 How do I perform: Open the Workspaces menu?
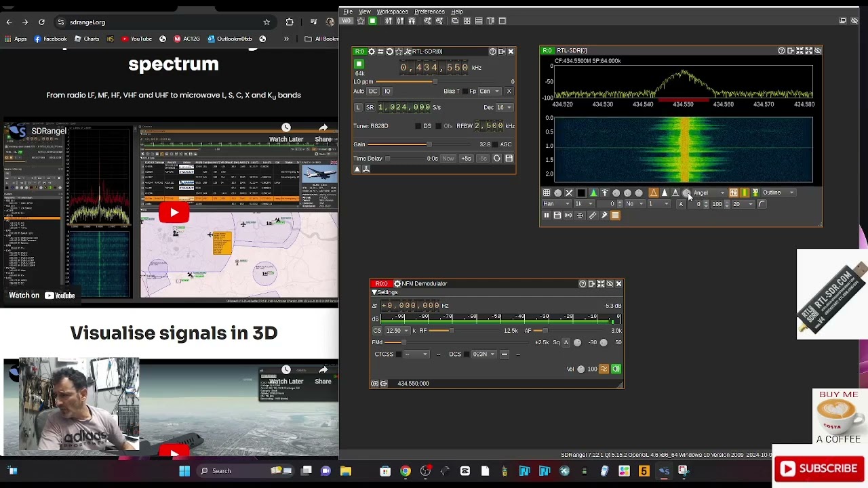[393, 12]
